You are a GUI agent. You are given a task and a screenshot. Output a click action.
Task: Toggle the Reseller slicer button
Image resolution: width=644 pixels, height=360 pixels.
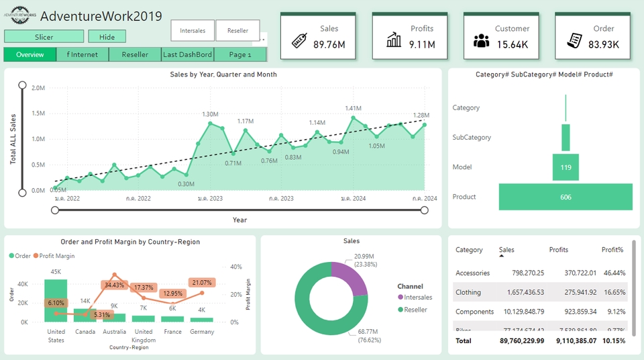click(x=237, y=31)
